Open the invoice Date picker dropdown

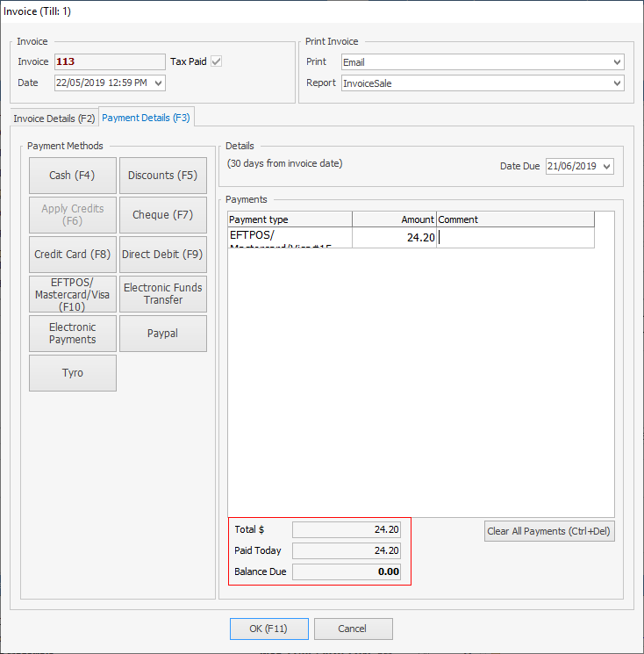coord(158,83)
